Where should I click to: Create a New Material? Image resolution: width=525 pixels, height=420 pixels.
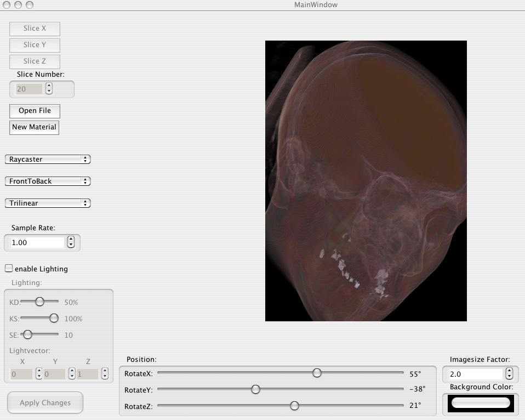click(x=34, y=127)
